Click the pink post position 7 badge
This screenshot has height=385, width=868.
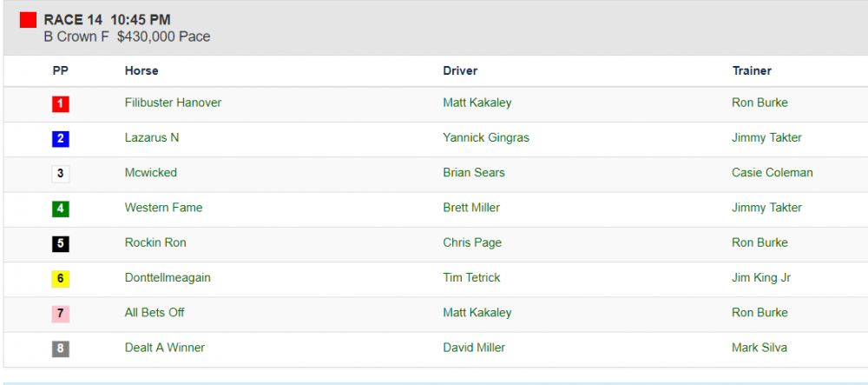(x=60, y=314)
